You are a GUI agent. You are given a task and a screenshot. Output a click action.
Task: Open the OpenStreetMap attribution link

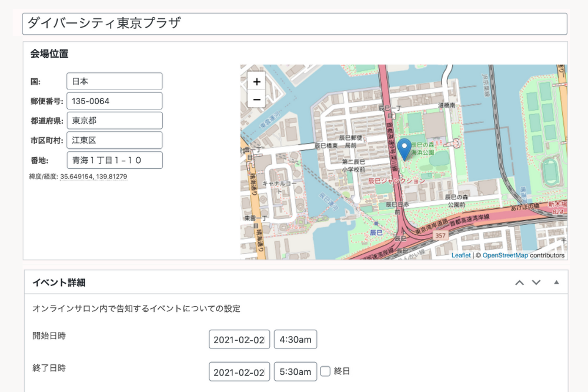pyautogui.click(x=505, y=255)
